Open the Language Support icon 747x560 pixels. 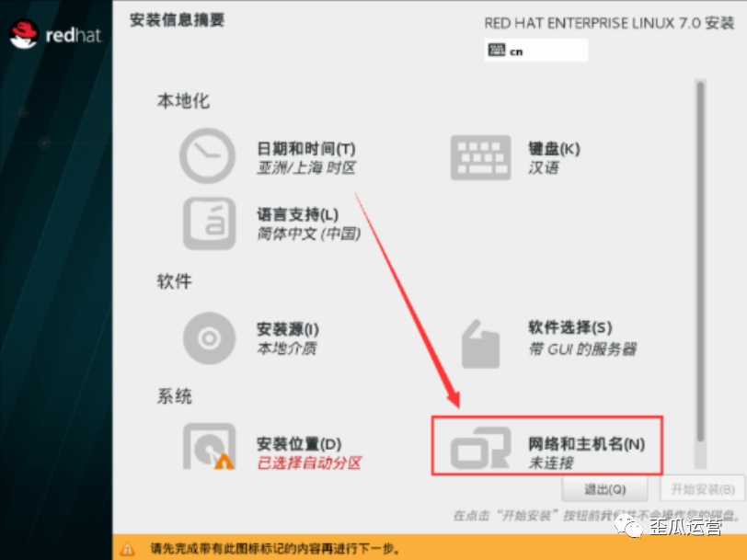(x=210, y=223)
